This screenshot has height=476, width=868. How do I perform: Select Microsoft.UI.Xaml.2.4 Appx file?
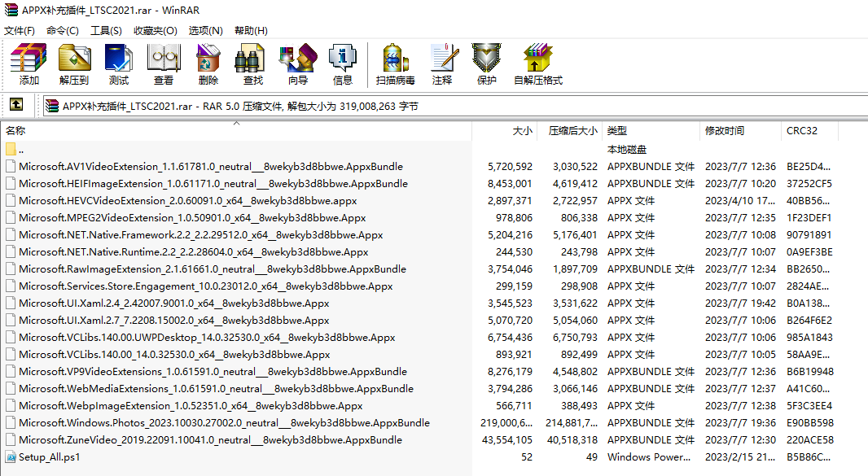pos(173,304)
